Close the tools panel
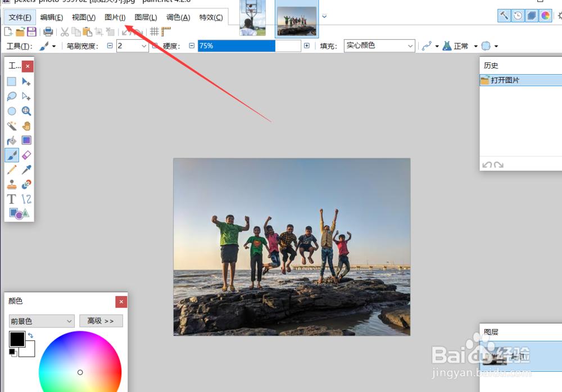Image resolution: width=562 pixels, height=392 pixels. (x=28, y=66)
